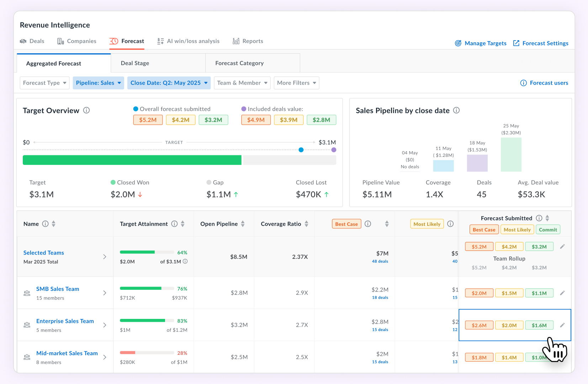Open the Mid-market Sales Team link

pyautogui.click(x=67, y=353)
